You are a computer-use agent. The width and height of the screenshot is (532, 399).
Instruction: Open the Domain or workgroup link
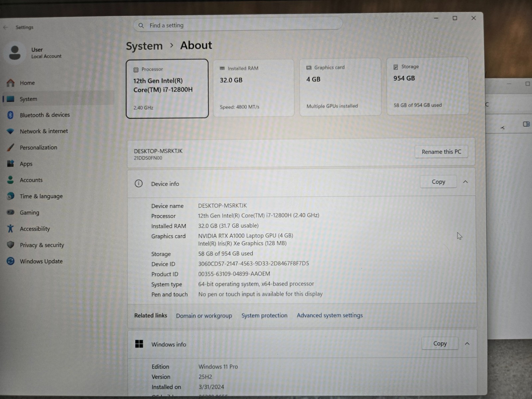coord(204,316)
